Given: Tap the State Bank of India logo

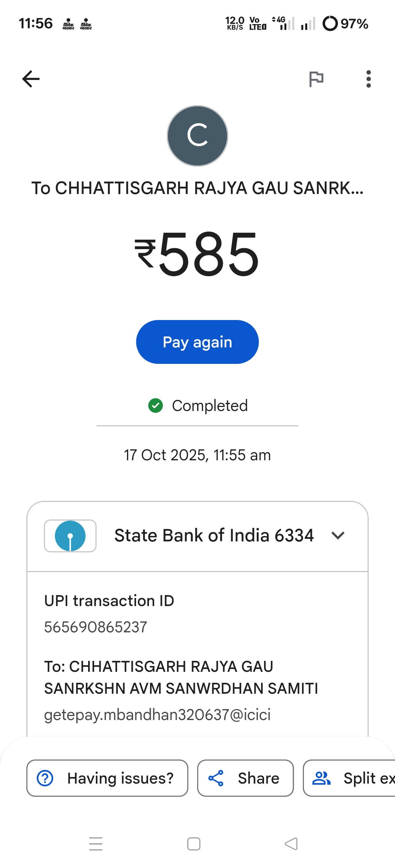Looking at the screenshot, I should coord(70,536).
